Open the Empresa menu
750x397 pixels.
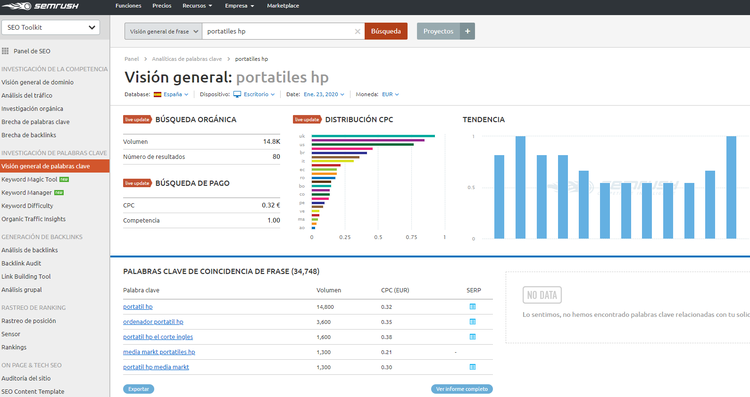[239, 6]
